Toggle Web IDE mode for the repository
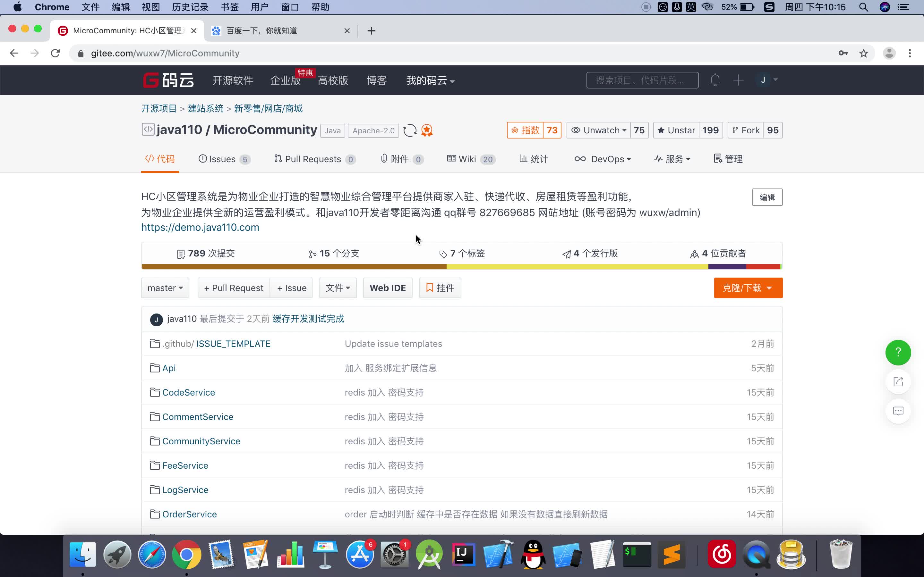Screen dimensions: 924x577 point(387,288)
